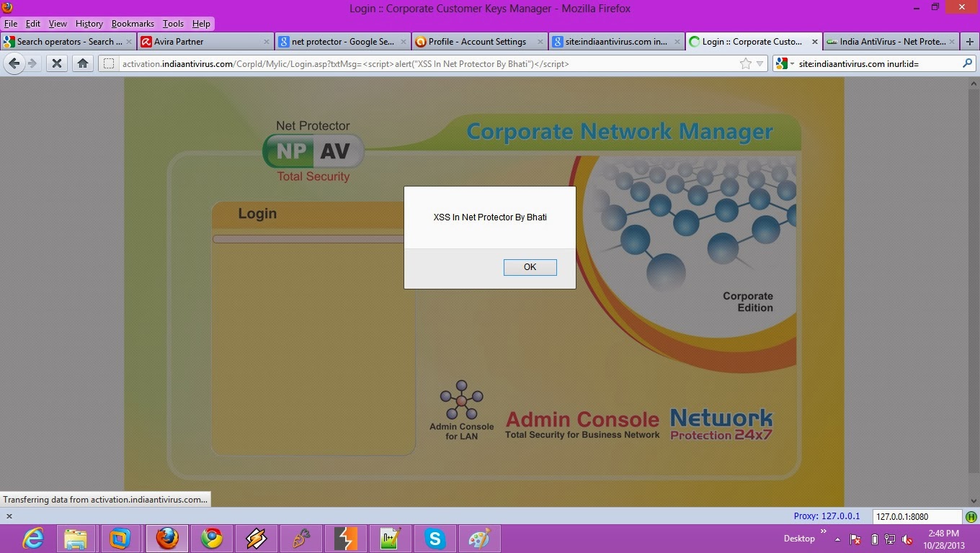The image size is (980, 553).
Task: Open a new tab with plus button
Action: pos(969,42)
